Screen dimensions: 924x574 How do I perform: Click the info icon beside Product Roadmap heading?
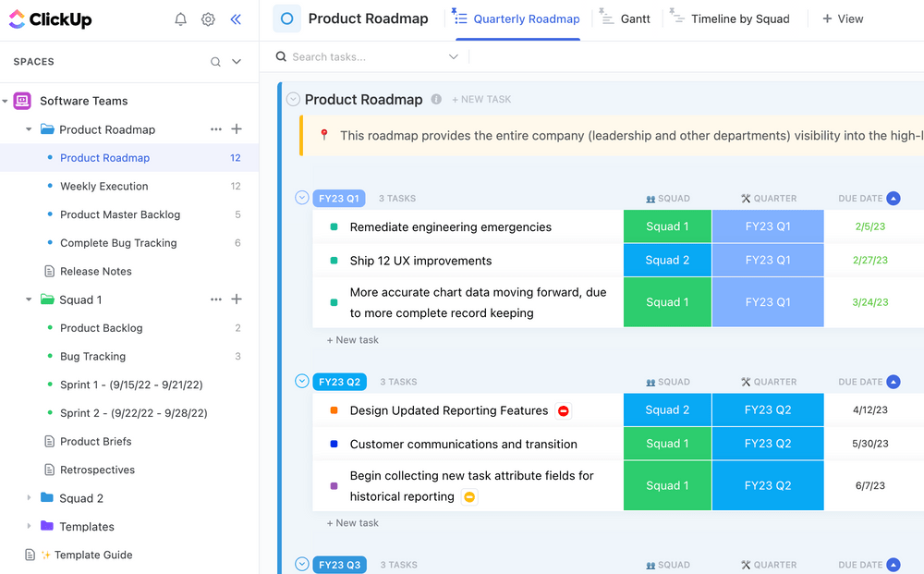point(436,99)
